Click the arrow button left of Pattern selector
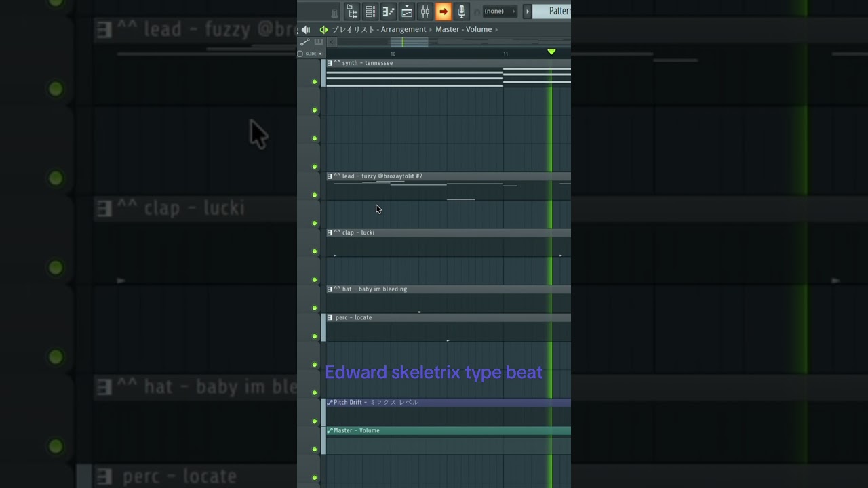Screen dimensions: 868x488 (x=527, y=12)
